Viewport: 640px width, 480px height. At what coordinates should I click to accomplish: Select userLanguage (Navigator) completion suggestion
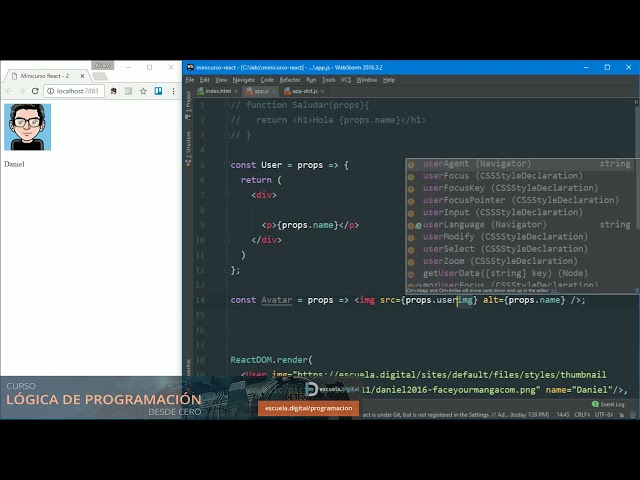pyautogui.click(x=520, y=224)
